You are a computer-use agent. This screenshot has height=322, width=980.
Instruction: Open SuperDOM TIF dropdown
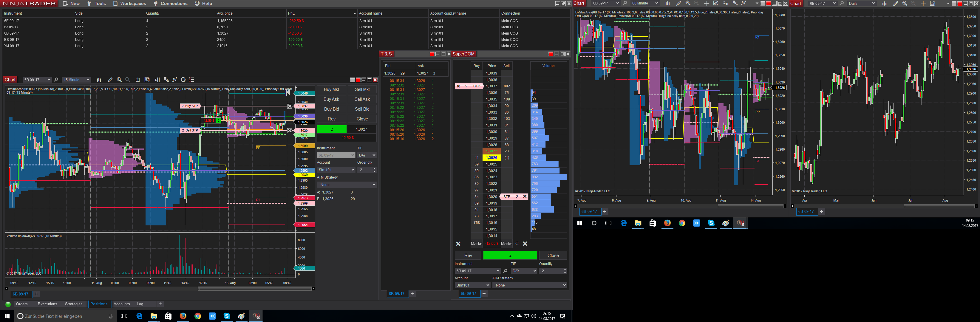(524, 271)
